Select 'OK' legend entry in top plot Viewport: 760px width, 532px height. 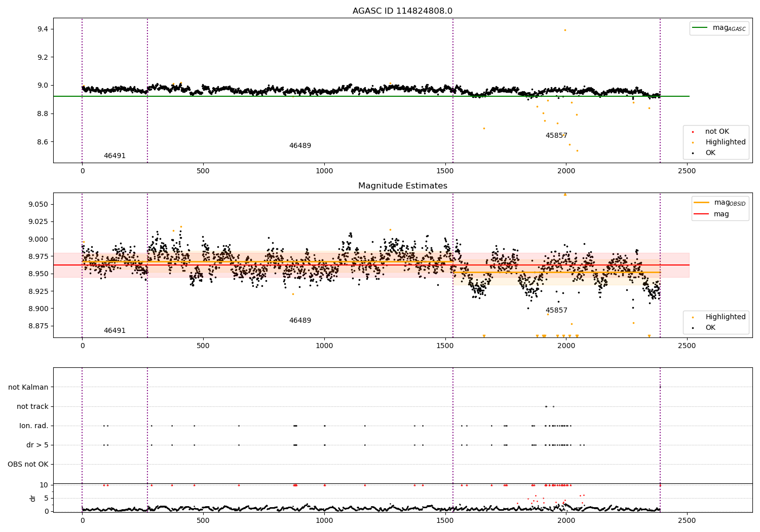(x=703, y=153)
